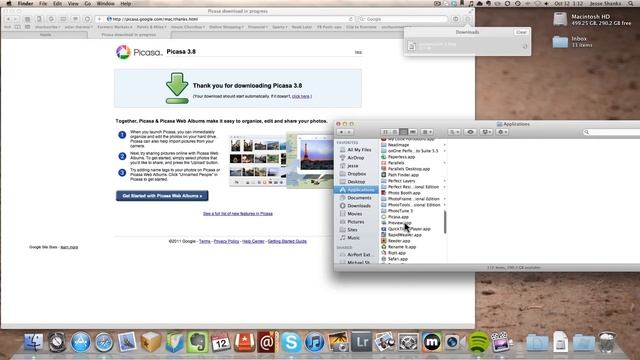The height and width of the screenshot is (360, 640).
Task: Switch Finder to list view
Action: tap(394, 132)
